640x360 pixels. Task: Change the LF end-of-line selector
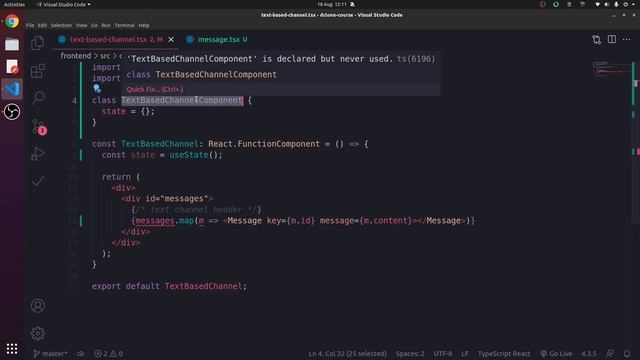pyautogui.click(x=464, y=353)
